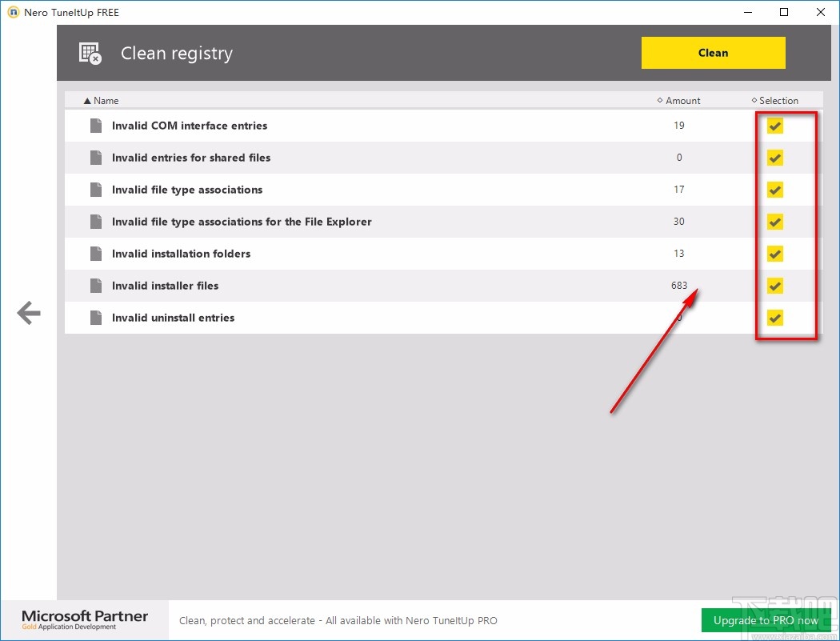Select Invalid COM interface entries text
Viewport: 840px width, 641px height.
[x=190, y=126]
